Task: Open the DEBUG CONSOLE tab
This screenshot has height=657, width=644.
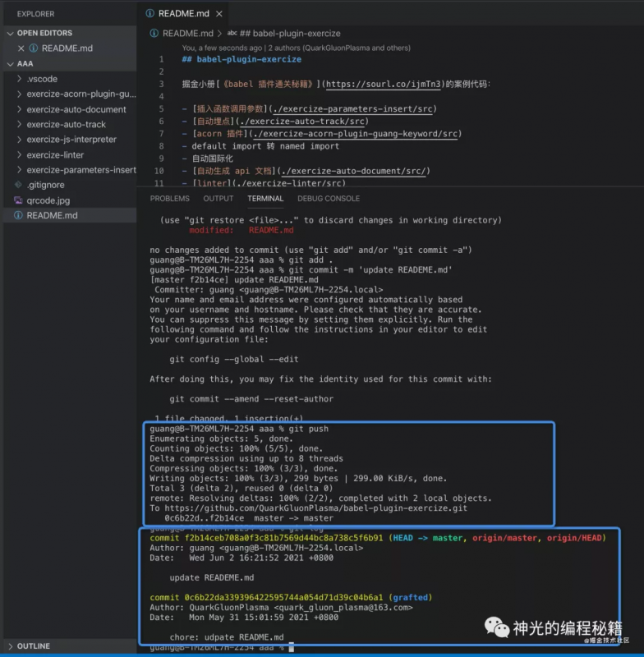Action: (x=328, y=199)
